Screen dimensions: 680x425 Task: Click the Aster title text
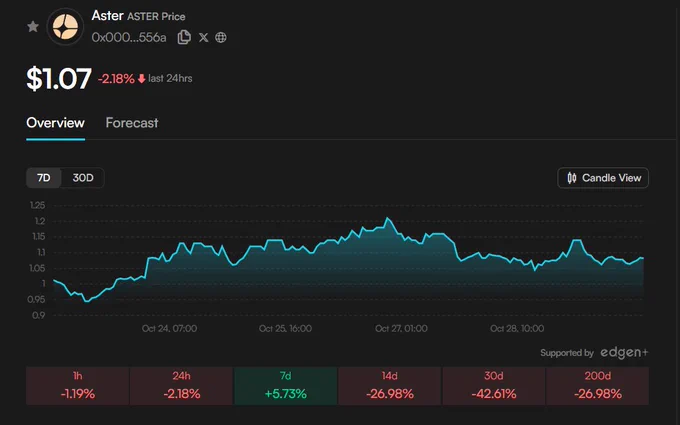(108, 16)
